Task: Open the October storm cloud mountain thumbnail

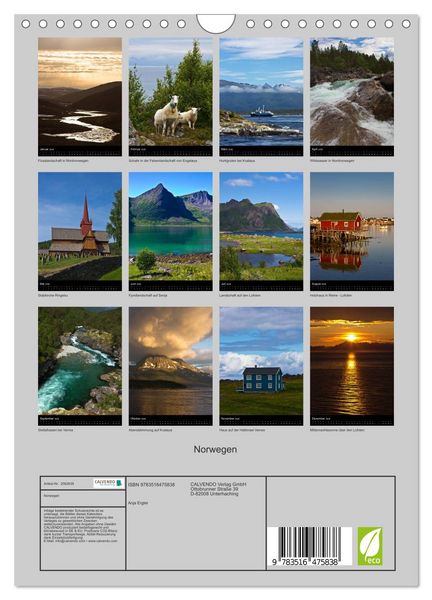Action: tap(170, 366)
